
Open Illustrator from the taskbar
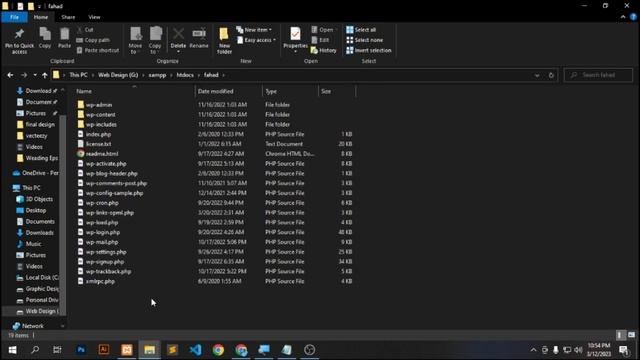(x=104, y=350)
